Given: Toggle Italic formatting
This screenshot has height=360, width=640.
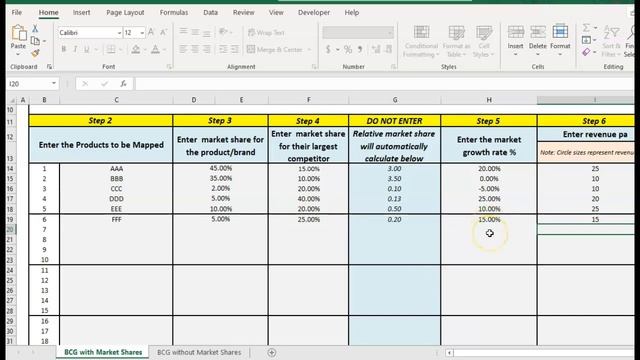Looking at the screenshot, I should [75, 50].
